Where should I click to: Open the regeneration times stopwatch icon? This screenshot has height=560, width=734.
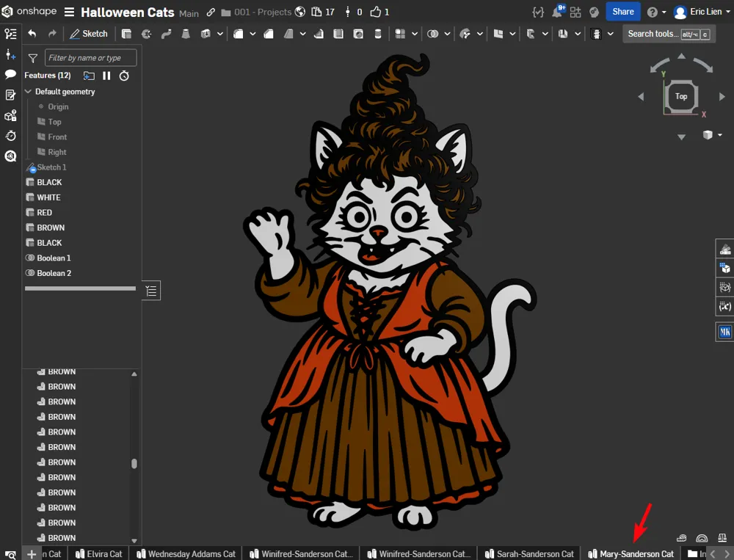click(124, 76)
